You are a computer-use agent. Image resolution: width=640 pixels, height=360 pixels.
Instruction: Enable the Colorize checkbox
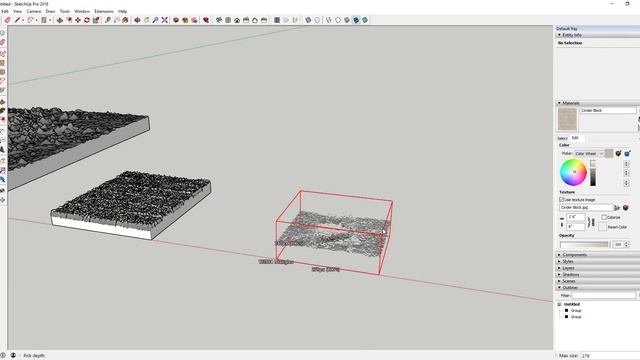click(x=604, y=218)
